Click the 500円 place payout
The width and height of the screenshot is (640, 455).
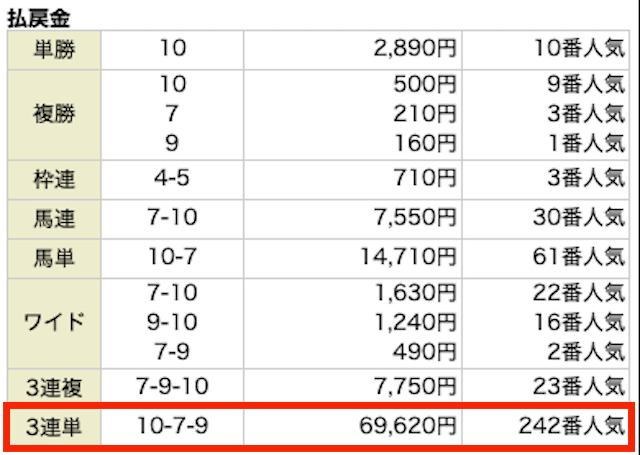click(x=424, y=84)
